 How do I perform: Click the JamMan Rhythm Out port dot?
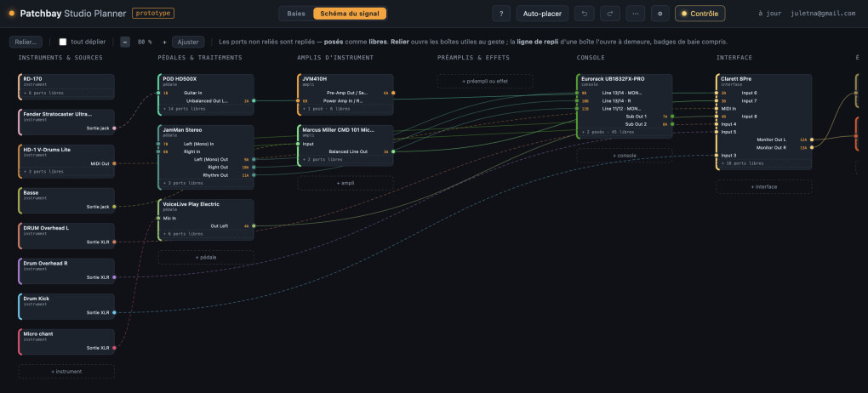[x=254, y=175]
